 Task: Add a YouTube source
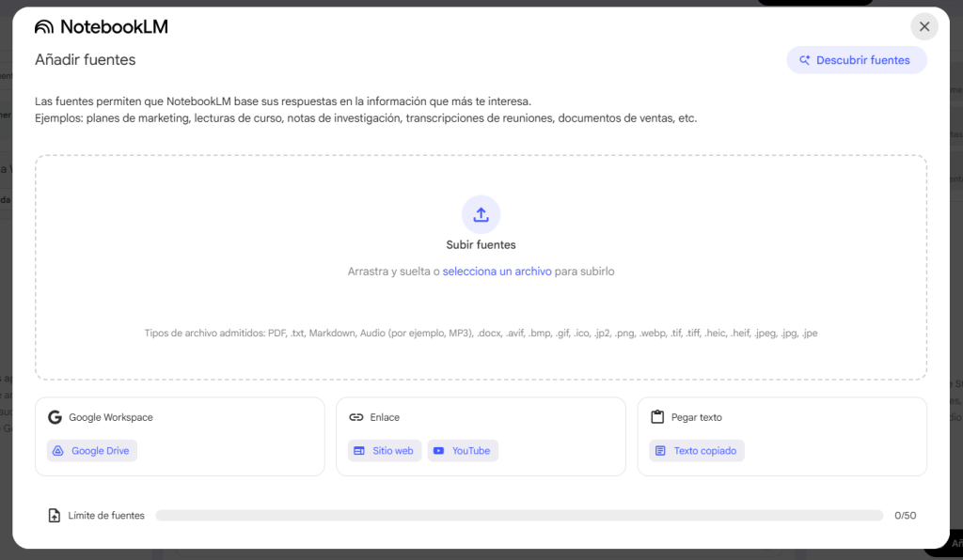(463, 450)
